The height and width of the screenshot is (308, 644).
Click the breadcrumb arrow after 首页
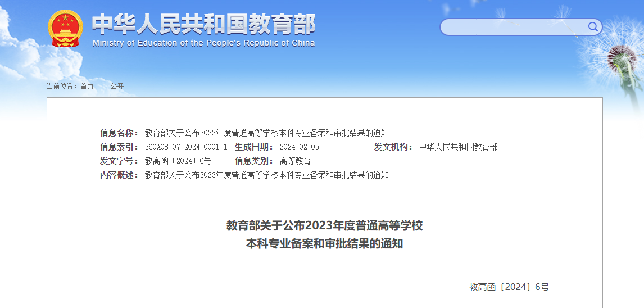click(102, 86)
